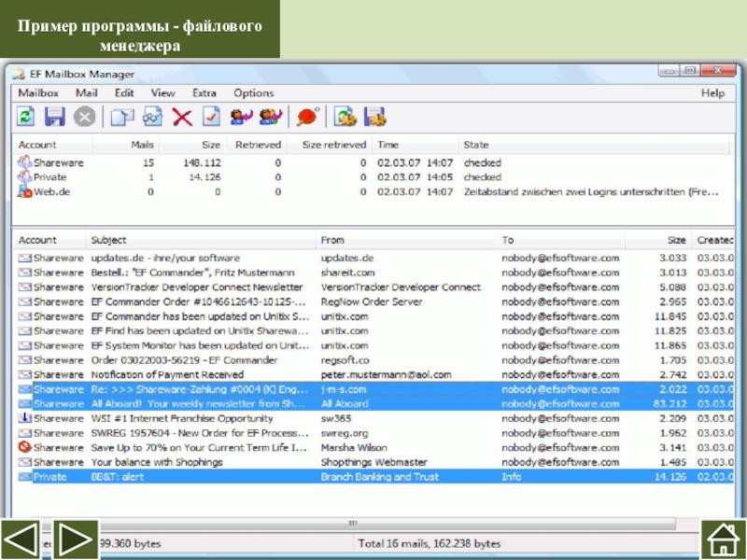Click the red ping-pong paddle icon

(308, 117)
